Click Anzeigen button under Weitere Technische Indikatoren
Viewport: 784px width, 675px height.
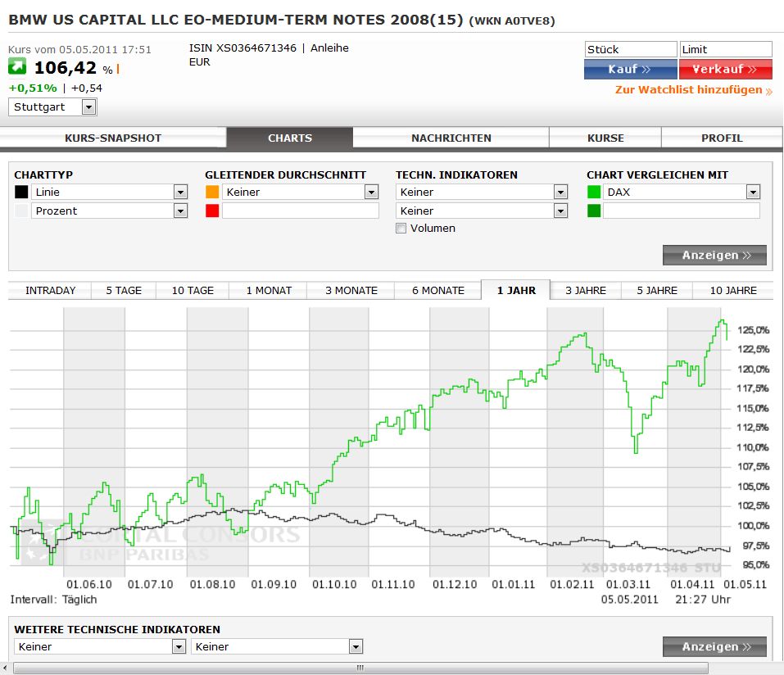714,646
